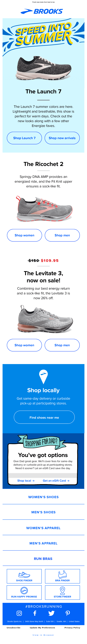Click the Brooks logo at top
The height and width of the screenshot is (644, 87).
[x=42, y=11]
